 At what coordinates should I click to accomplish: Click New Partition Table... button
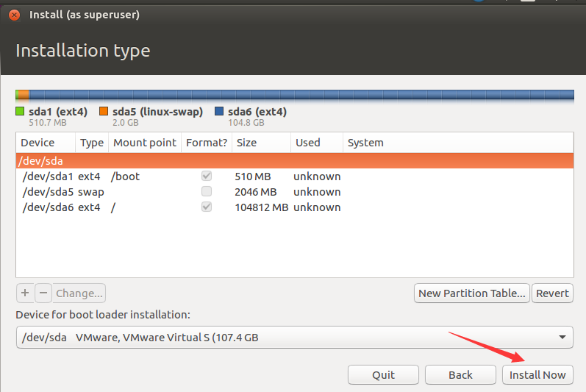point(471,293)
